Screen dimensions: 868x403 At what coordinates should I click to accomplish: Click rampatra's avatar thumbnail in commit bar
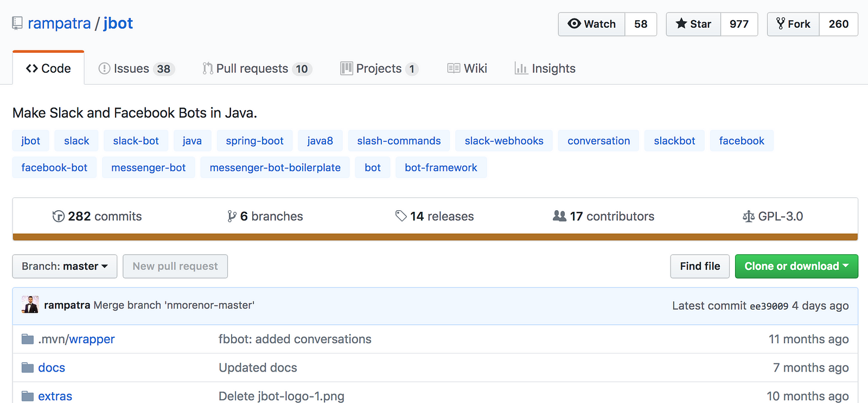point(30,305)
